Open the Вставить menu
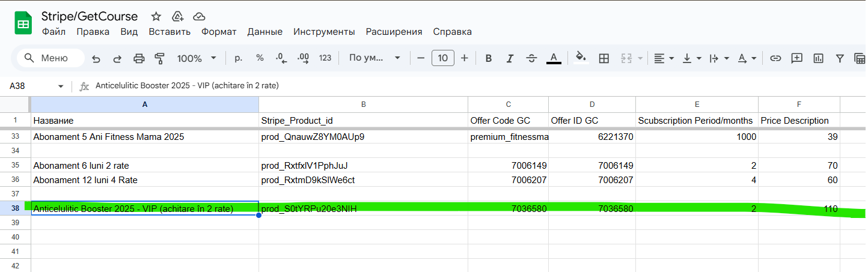The width and height of the screenshot is (868, 272). (170, 32)
